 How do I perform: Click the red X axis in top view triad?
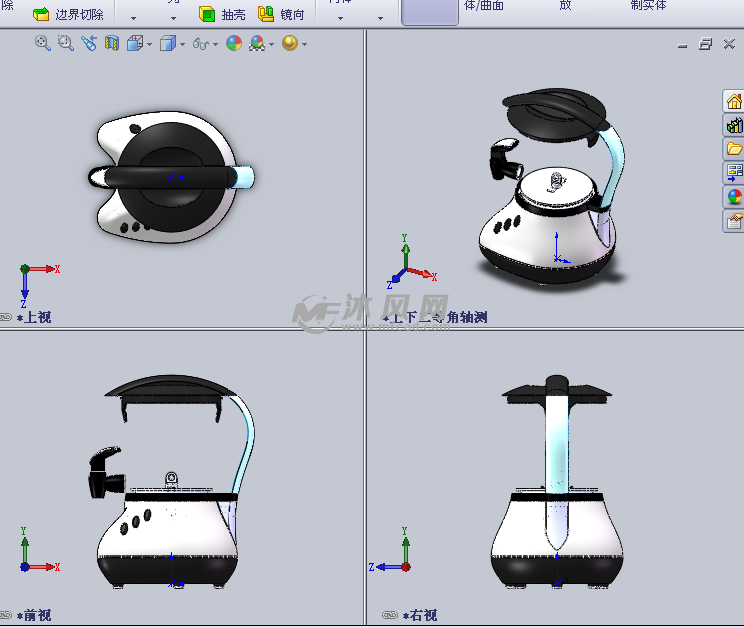(x=44, y=269)
